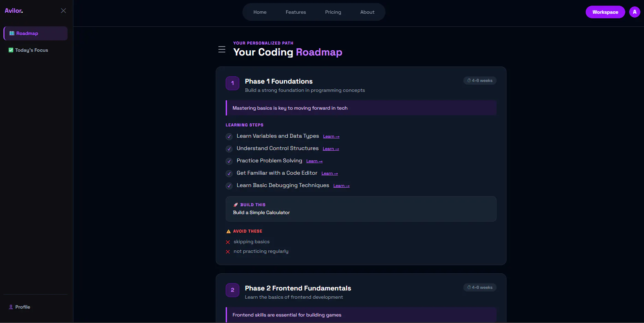Click the rocket icon beside Build This
Viewport: 644px width, 323px height.
click(x=236, y=205)
